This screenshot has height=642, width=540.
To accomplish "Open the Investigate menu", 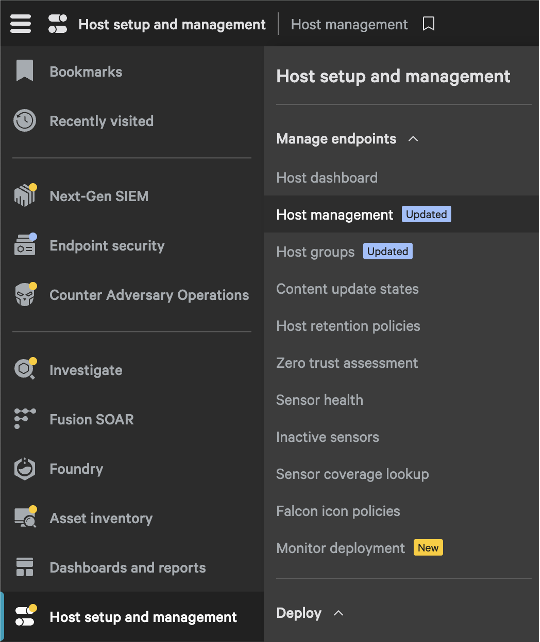I will (86, 370).
